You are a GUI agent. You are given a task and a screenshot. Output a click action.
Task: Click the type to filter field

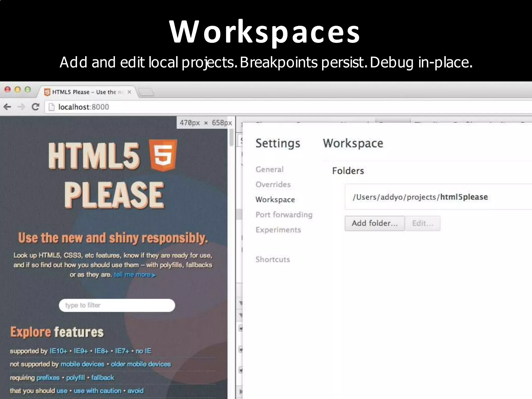click(x=117, y=305)
